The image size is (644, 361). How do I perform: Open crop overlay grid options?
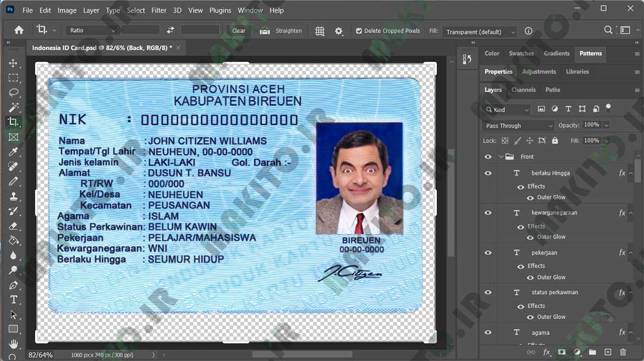(x=320, y=31)
